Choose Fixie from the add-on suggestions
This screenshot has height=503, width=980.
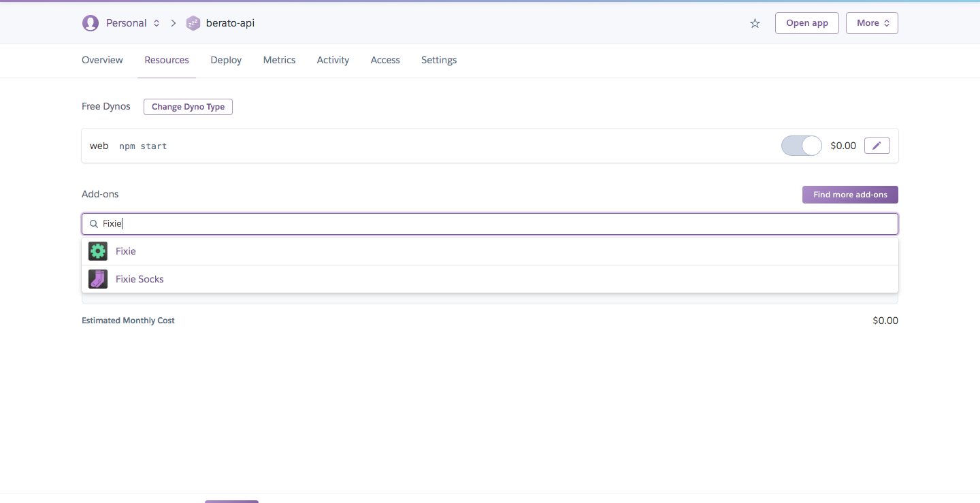490,251
